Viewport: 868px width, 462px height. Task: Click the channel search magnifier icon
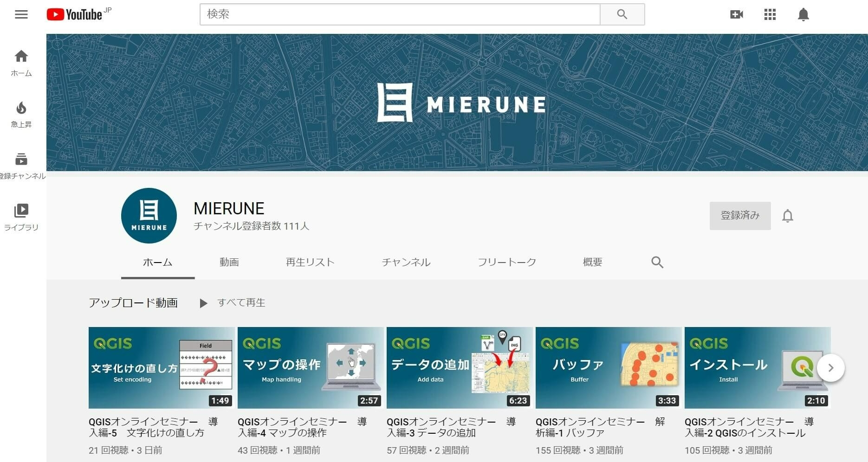tap(657, 262)
